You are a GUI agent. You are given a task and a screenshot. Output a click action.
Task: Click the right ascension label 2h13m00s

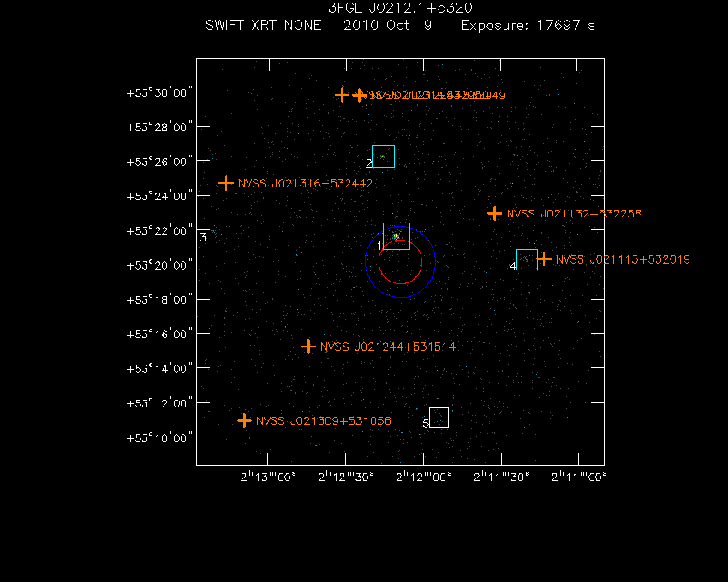(x=268, y=477)
